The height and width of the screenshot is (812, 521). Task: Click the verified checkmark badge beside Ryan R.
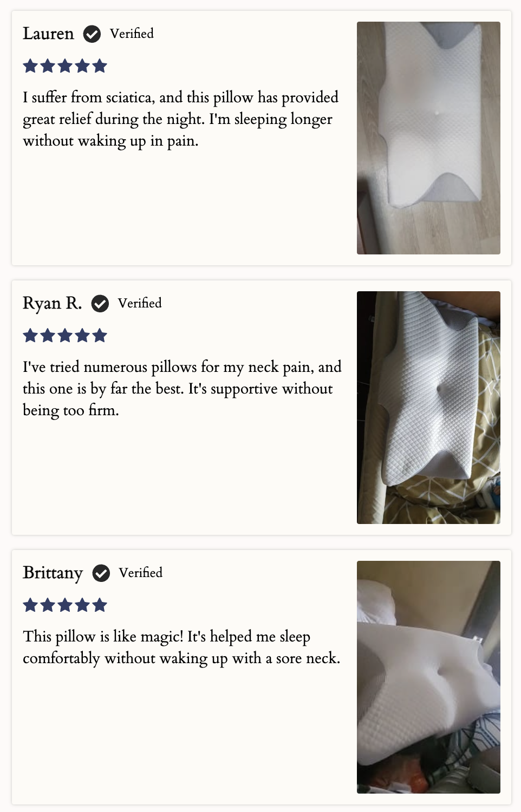click(100, 304)
